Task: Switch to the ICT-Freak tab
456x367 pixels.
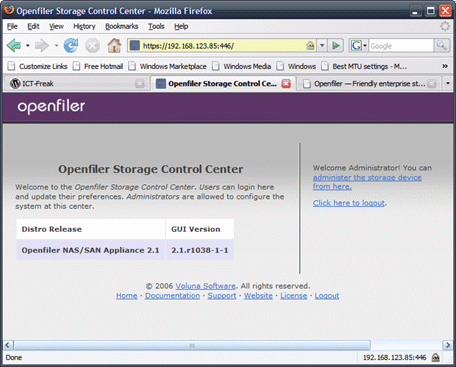Action: (x=75, y=84)
